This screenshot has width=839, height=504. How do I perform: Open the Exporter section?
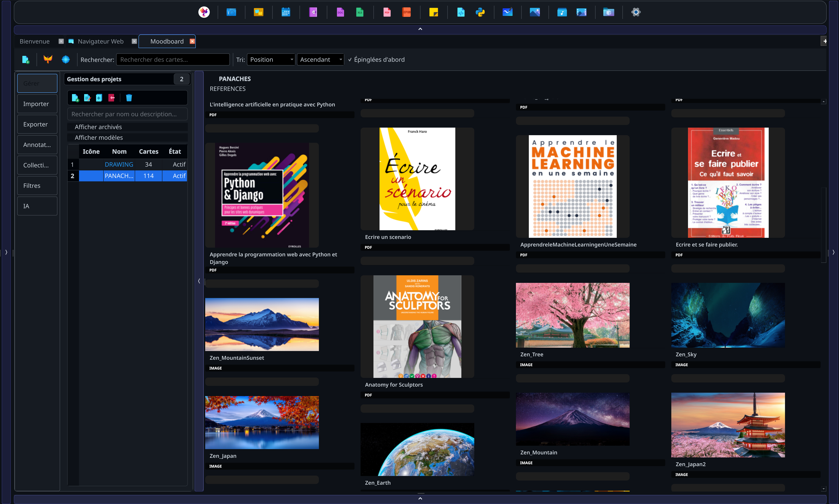(x=37, y=124)
